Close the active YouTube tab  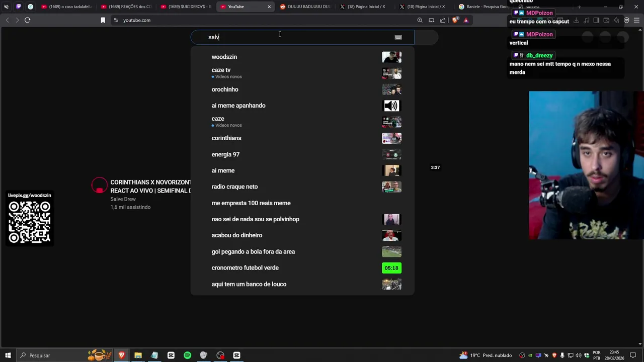pos(269,7)
